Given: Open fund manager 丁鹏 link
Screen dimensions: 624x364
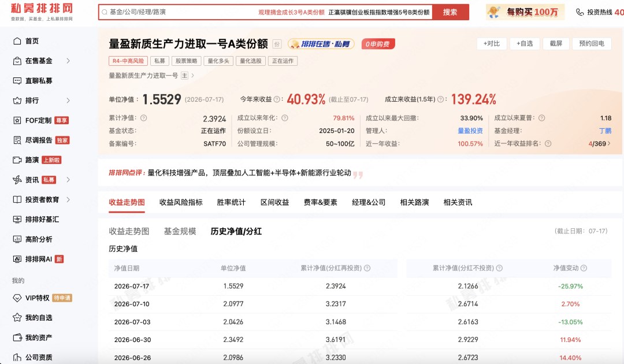Looking at the screenshot, I should pos(605,131).
